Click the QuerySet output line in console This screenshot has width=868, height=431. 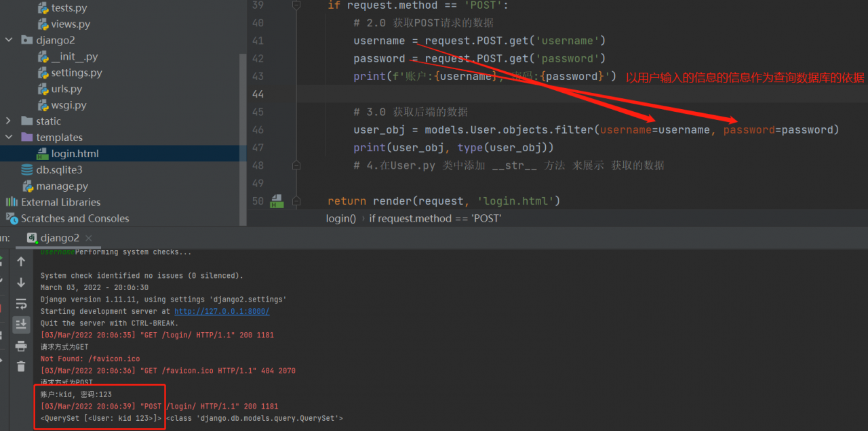pos(192,418)
